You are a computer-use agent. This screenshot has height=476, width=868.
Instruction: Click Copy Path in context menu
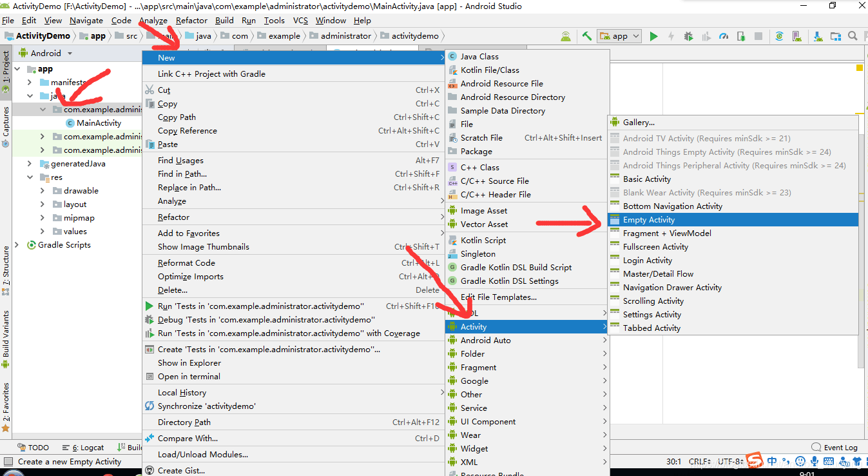click(293, 117)
